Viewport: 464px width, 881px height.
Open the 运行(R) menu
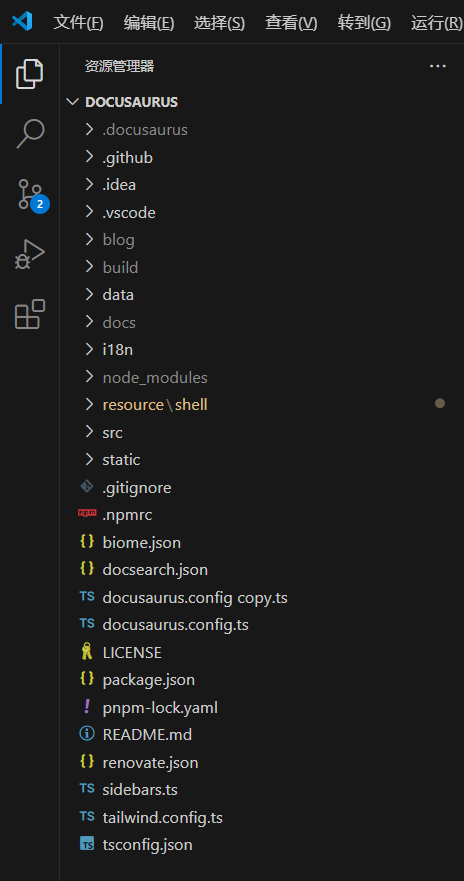coord(436,22)
